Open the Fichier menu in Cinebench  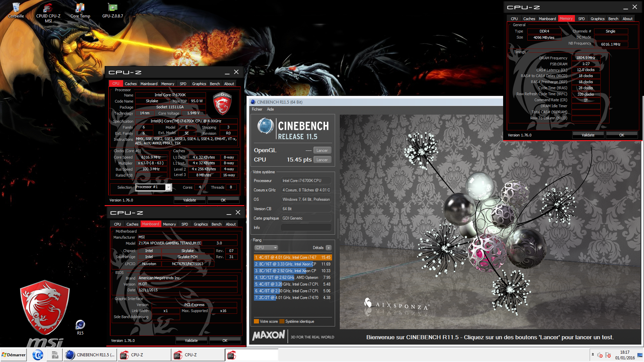(257, 109)
